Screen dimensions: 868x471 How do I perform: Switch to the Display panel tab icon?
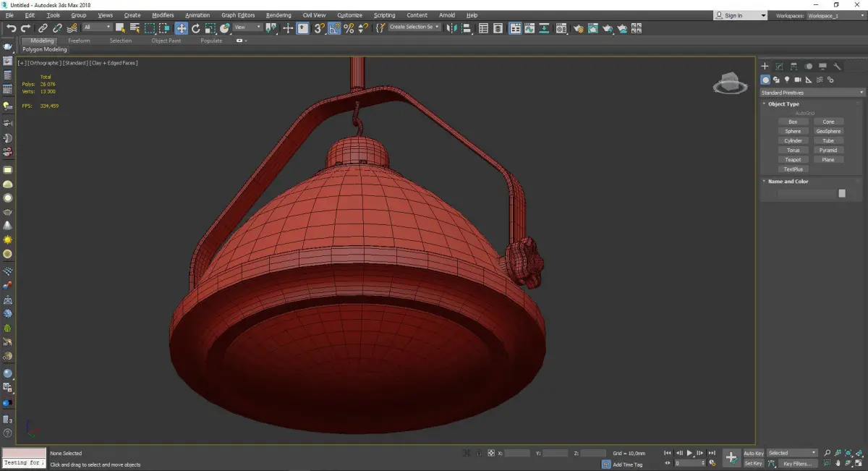(x=822, y=67)
